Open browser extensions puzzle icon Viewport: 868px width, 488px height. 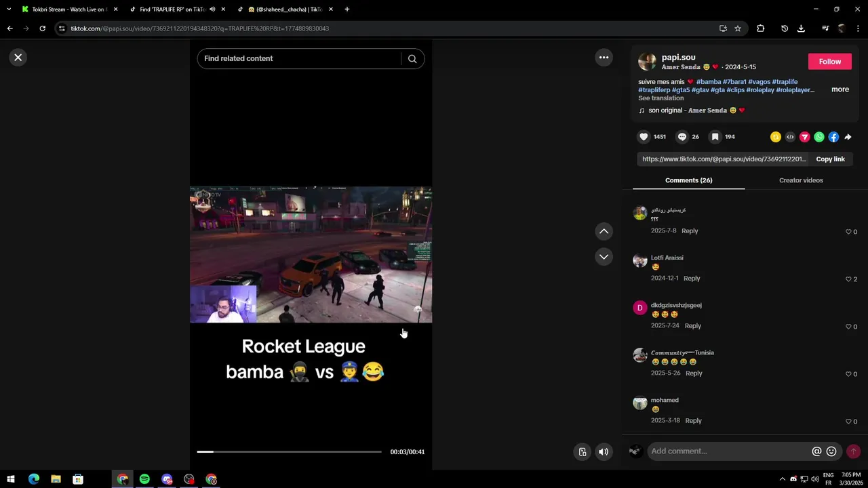[760, 28]
